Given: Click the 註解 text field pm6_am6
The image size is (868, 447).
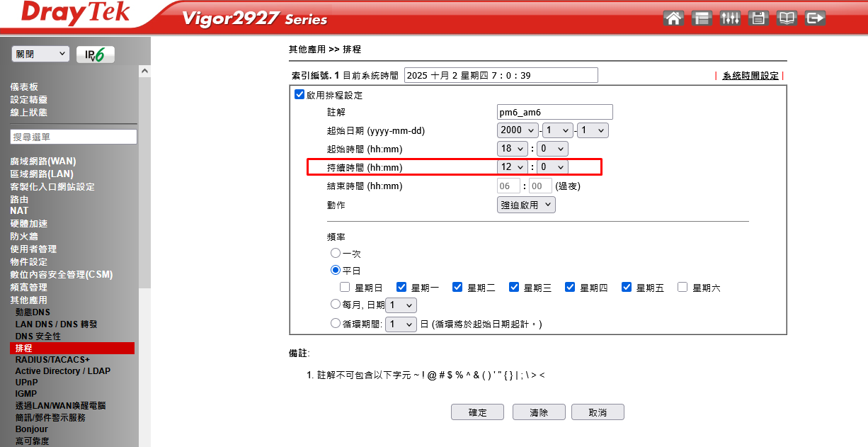Looking at the screenshot, I should (555, 112).
